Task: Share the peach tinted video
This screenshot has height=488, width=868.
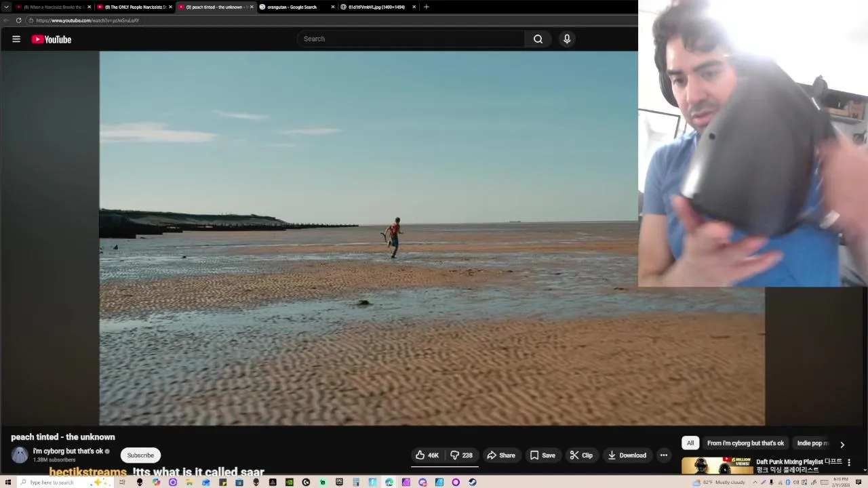Action: click(501, 455)
